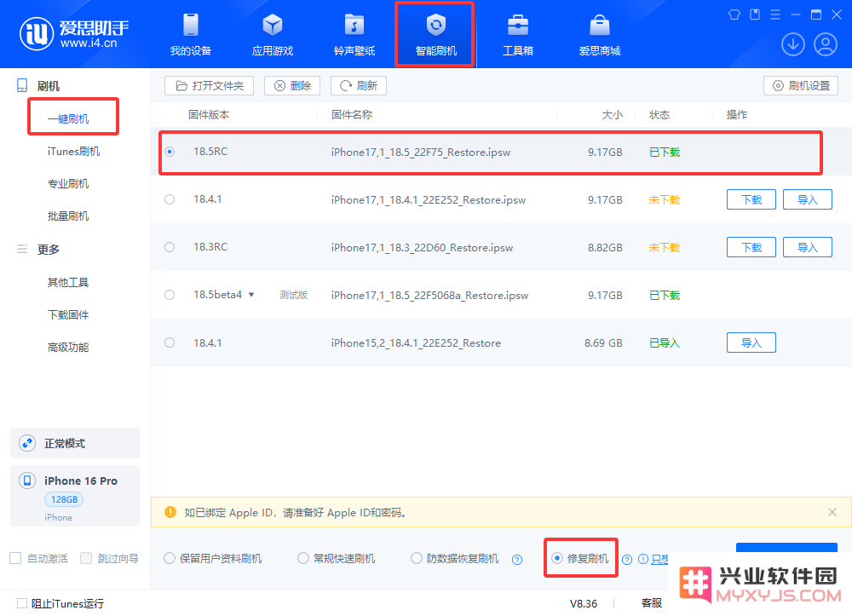The image size is (852, 616).
Task: Download the 18.3RC firmware
Action: pyautogui.click(x=751, y=247)
